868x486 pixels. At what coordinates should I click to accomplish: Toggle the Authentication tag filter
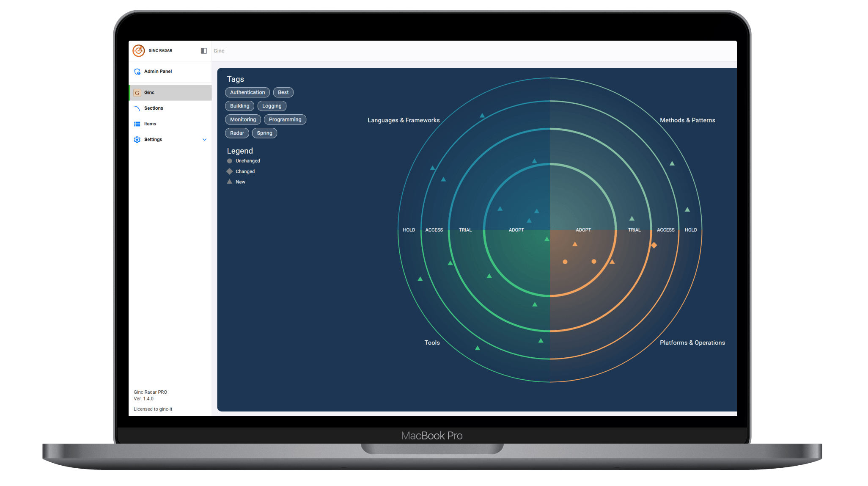point(247,92)
